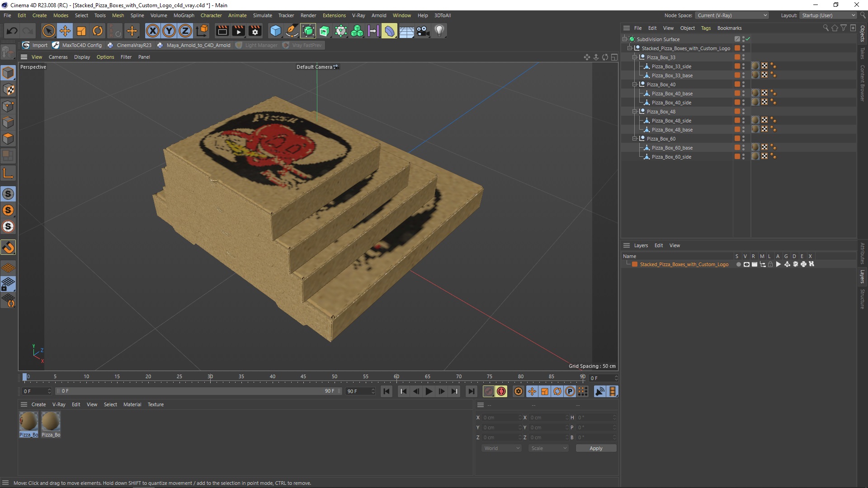This screenshot has height=488, width=868.
Task: Open the Node Space dropdown
Action: pos(732,15)
